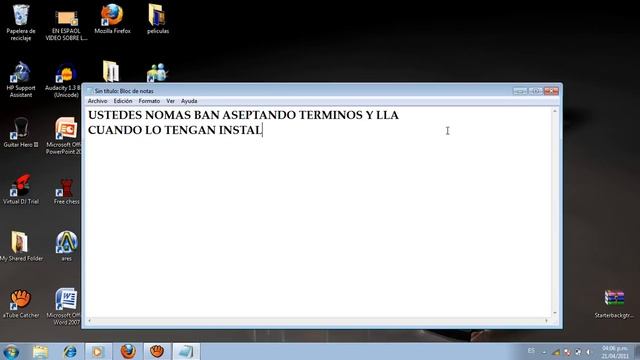Select the peliculas folder on desktop
This screenshot has height=360, width=640.
point(158,19)
